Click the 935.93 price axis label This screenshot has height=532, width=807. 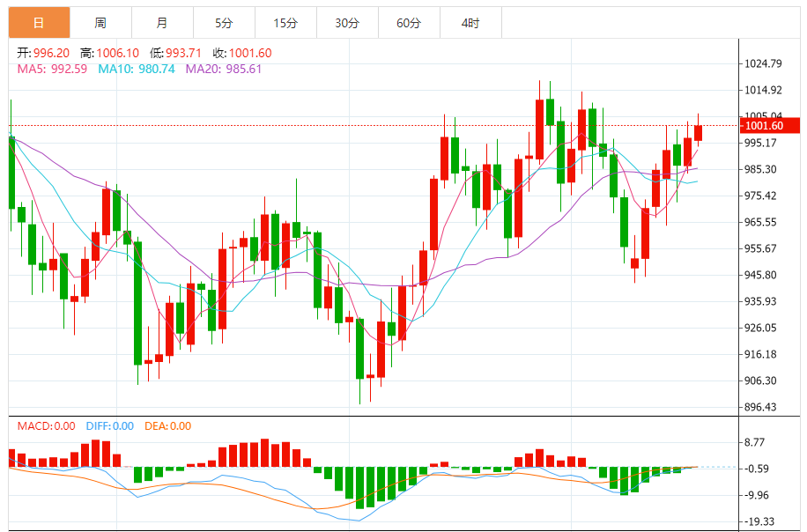click(760, 301)
